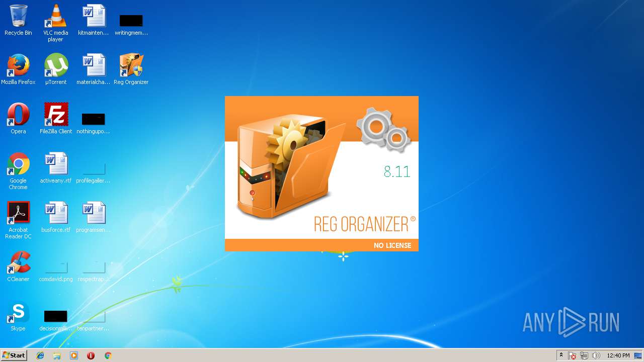Click the Reg Organizer splash screen image
This screenshot has height=362, width=644.
tap(321, 173)
